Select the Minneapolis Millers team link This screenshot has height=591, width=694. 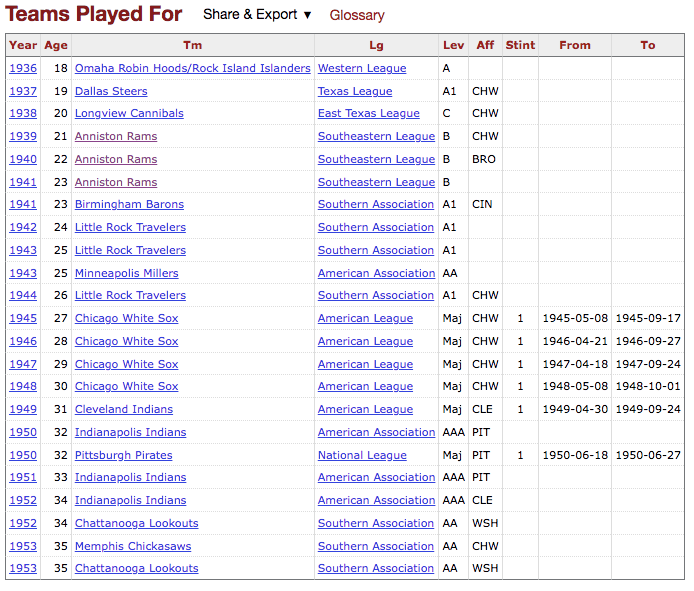127,273
